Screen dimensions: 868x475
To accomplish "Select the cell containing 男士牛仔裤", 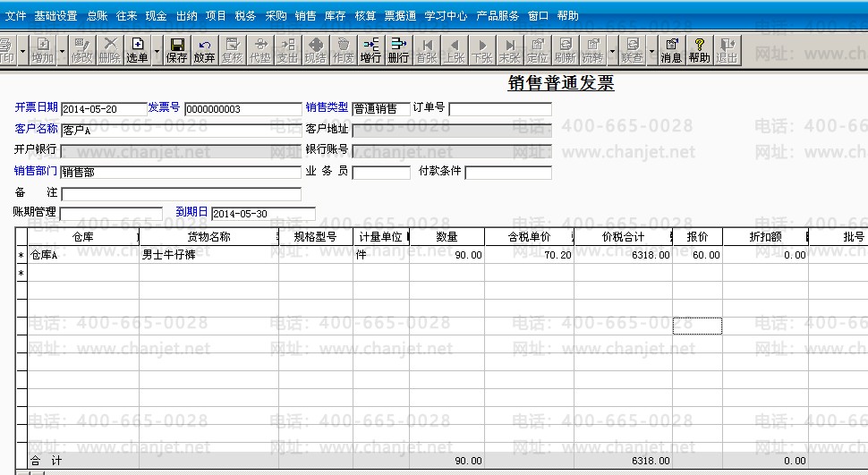I will point(208,255).
